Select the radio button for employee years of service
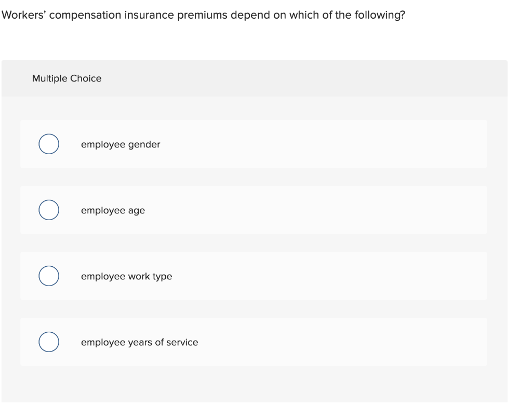The width and height of the screenshot is (532, 406). pos(48,342)
